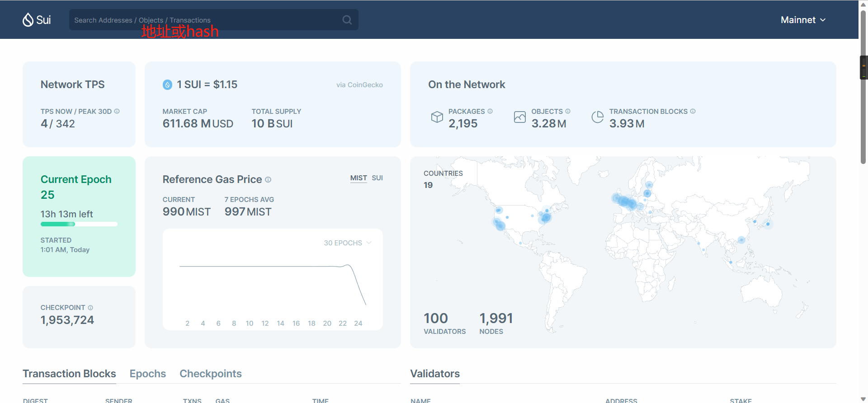The image size is (868, 403).
Task: Click the info icon next to Packages
Action: (x=490, y=111)
